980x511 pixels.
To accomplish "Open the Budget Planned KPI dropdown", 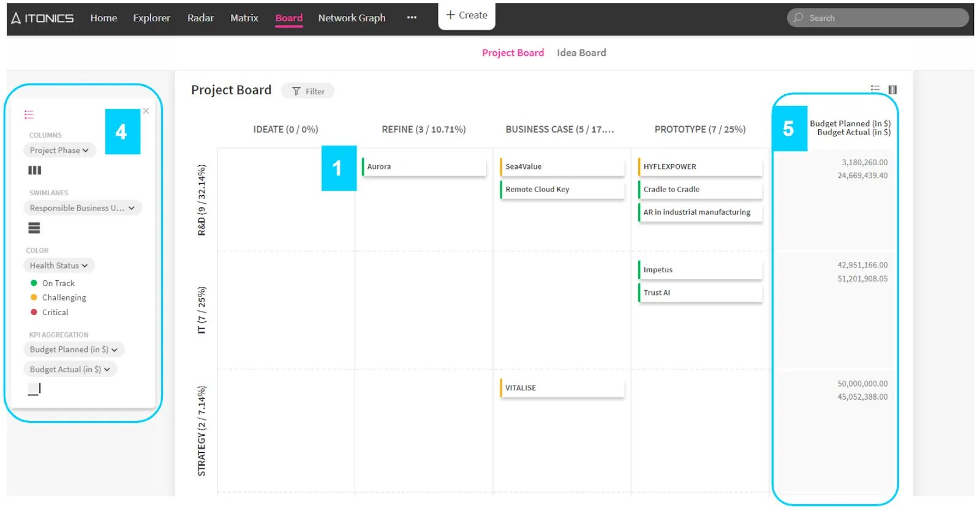I will (x=73, y=349).
